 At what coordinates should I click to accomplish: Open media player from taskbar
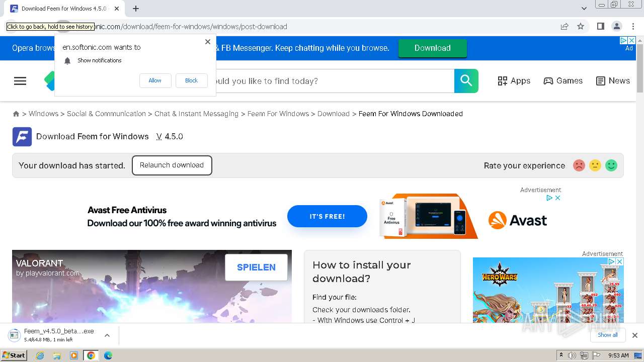click(74, 355)
